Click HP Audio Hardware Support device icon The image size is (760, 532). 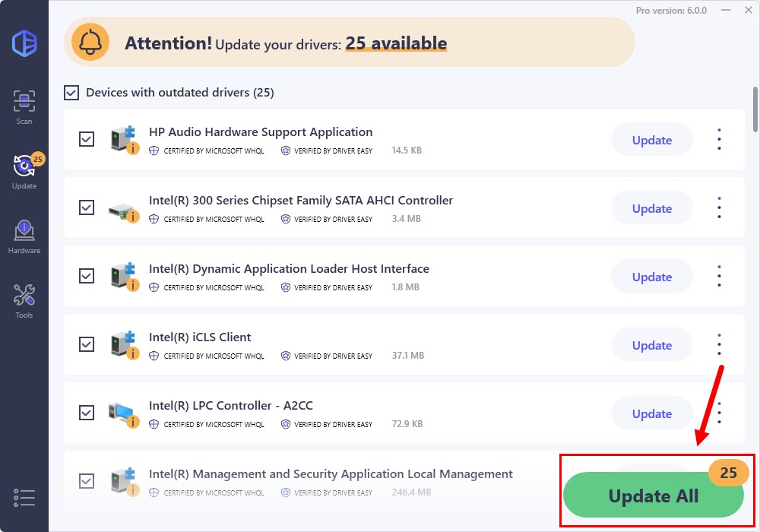[124, 140]
